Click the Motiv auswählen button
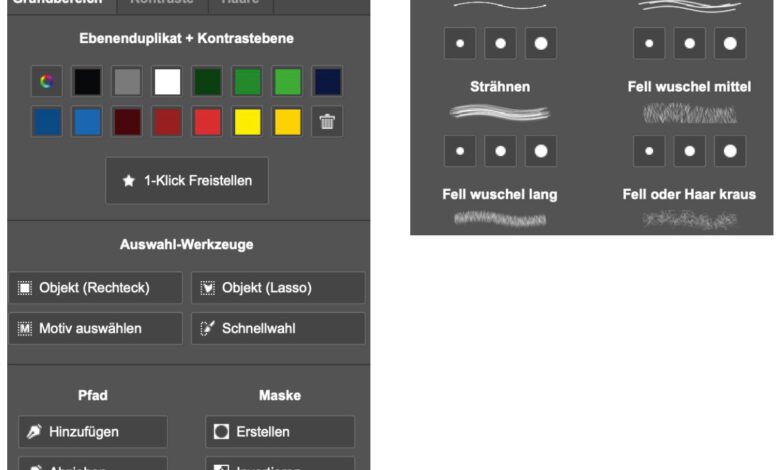 [x=95, y=328]
